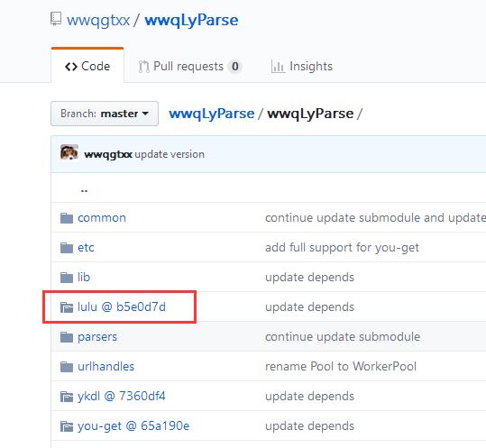Open the you-get @ 65a190e submodule
Image resolution: width=486 pixels, height=448 pixels.
point(133,426)
